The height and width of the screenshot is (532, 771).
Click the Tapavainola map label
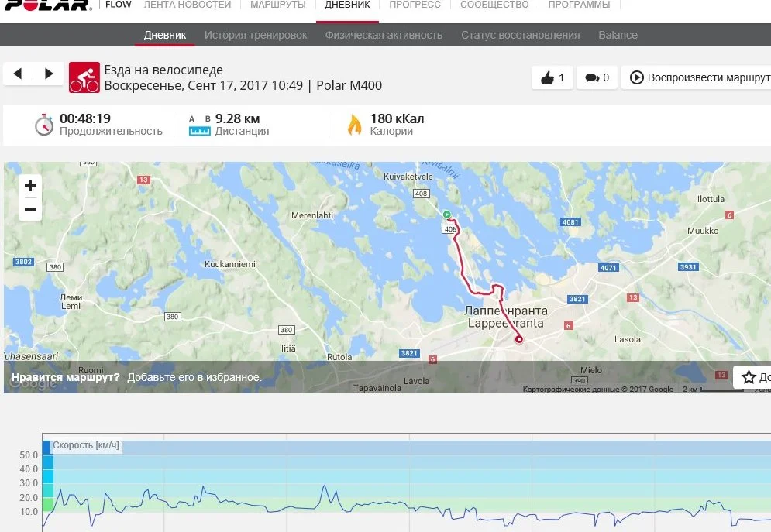pos(377,388)
